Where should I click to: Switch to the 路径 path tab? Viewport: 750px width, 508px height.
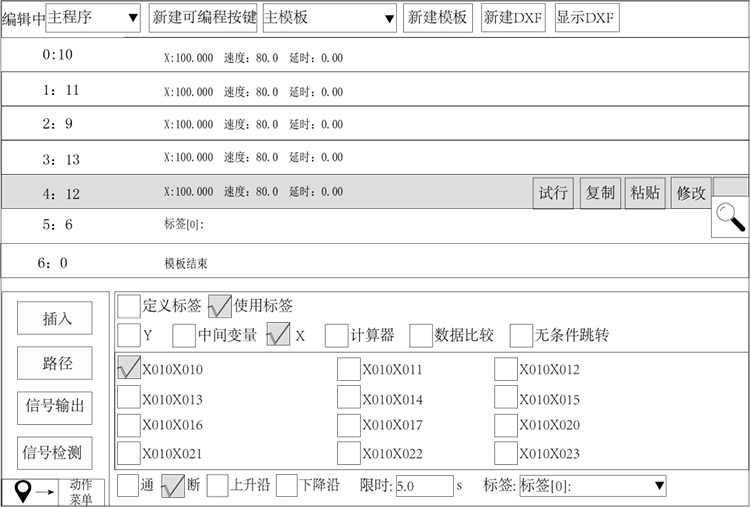click(54, 363)
